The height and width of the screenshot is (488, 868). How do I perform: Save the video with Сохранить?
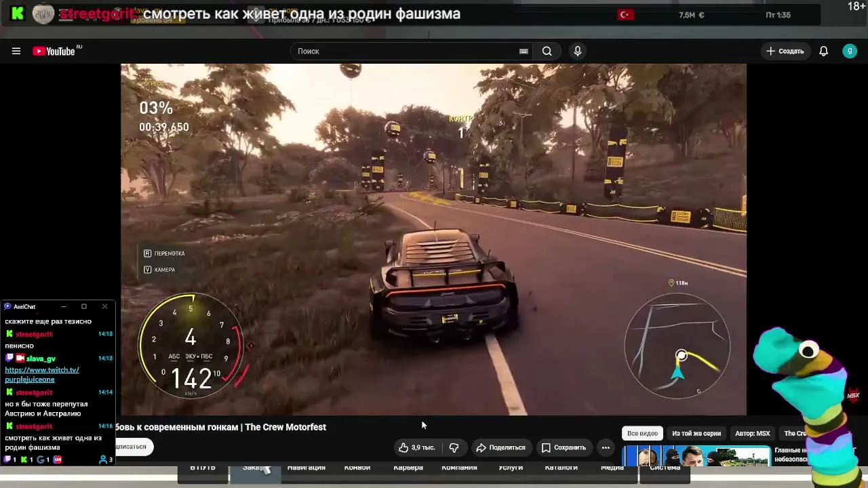[564, 447]
